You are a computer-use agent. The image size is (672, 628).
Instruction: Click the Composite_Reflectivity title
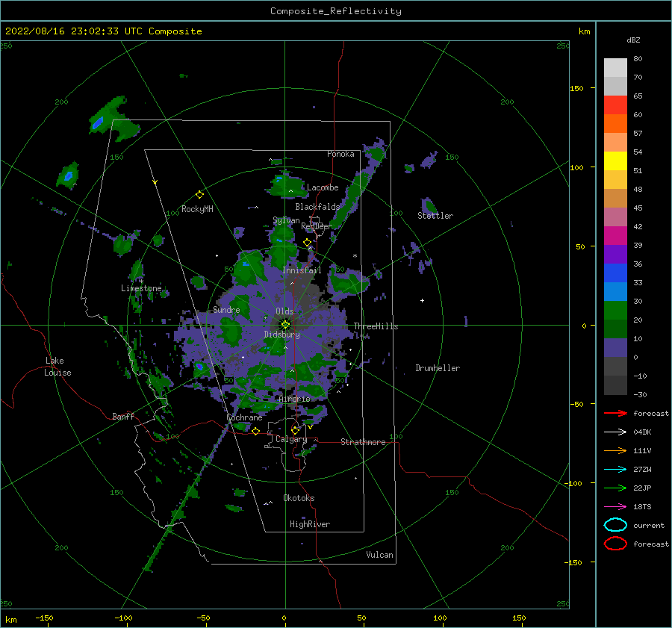[335, 11]
